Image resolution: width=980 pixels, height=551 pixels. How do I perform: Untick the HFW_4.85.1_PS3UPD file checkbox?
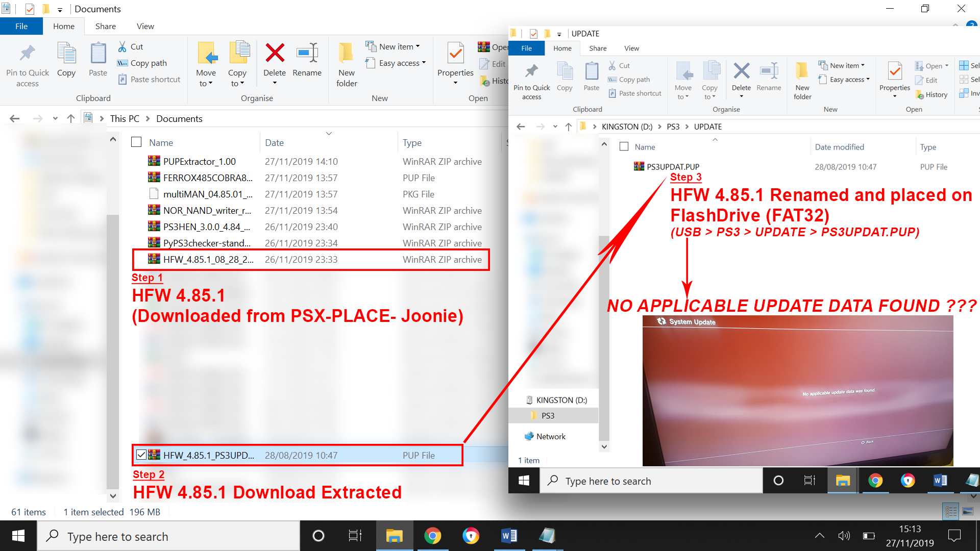(141, 455)
